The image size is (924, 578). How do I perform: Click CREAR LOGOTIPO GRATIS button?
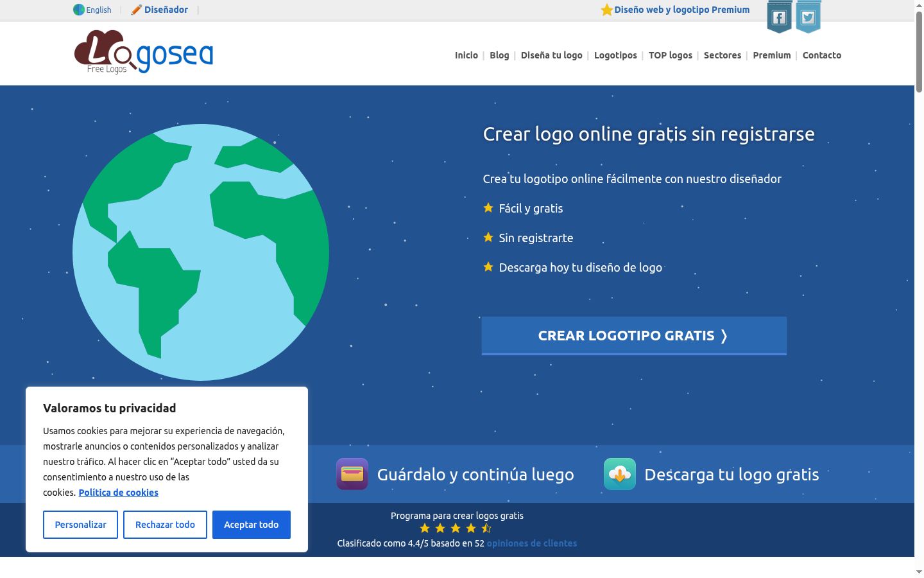[x=634, y=336]
